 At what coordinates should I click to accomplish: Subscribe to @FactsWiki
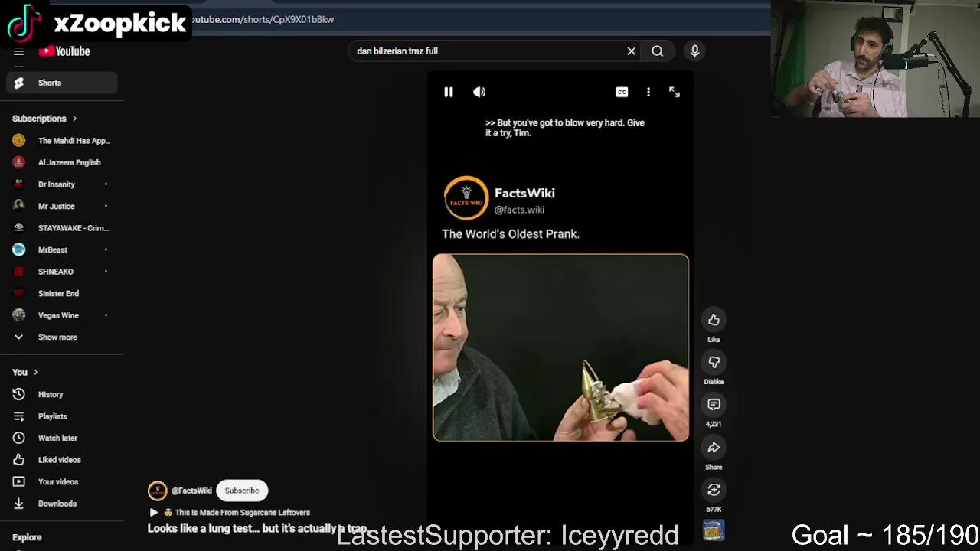click(x=242, y=491)
